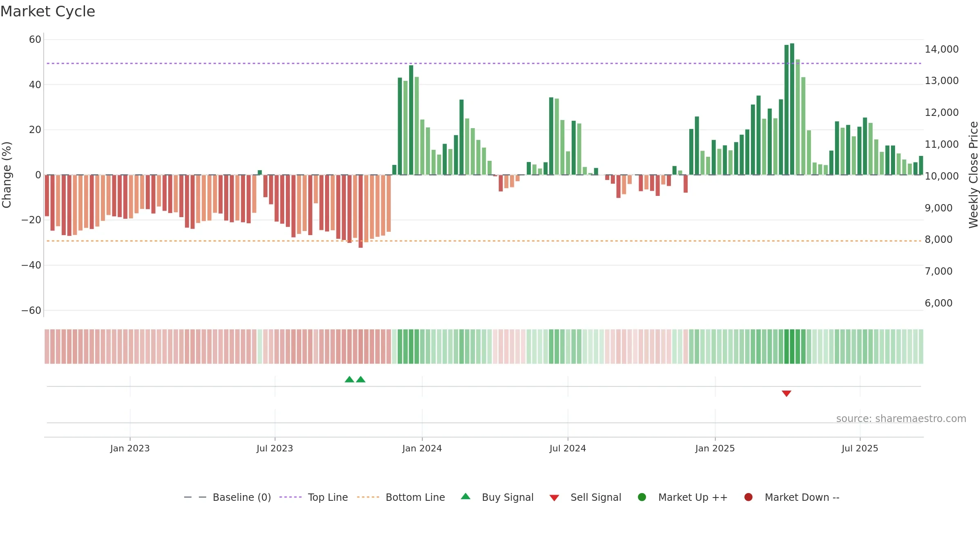Click the gray dashed Baseline legend swatch
The image size is (980, 551).
coord(195,497)
